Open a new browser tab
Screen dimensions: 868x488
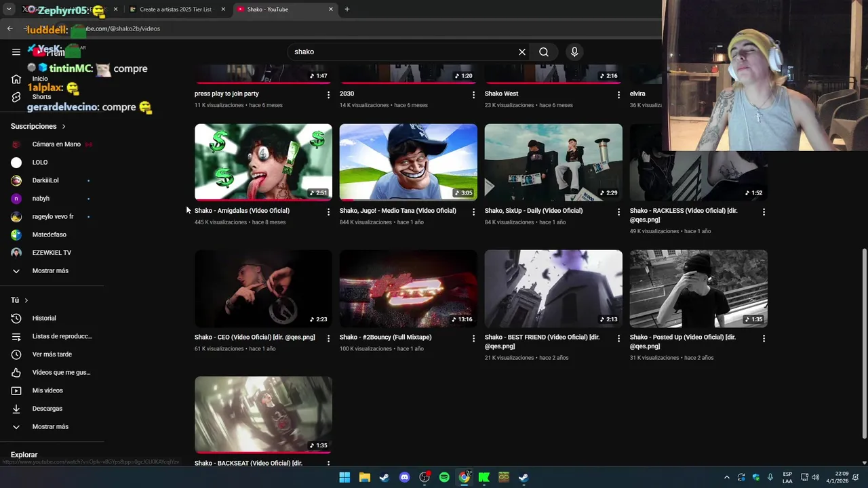point(347,9)
